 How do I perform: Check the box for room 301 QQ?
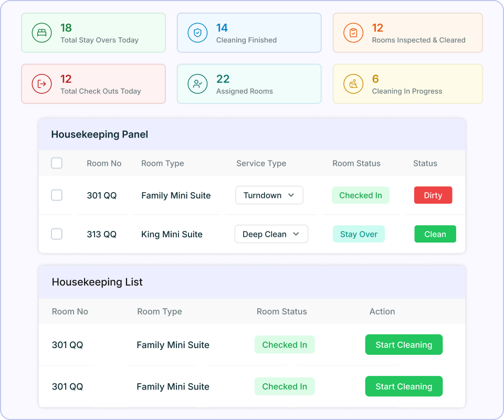57,195
